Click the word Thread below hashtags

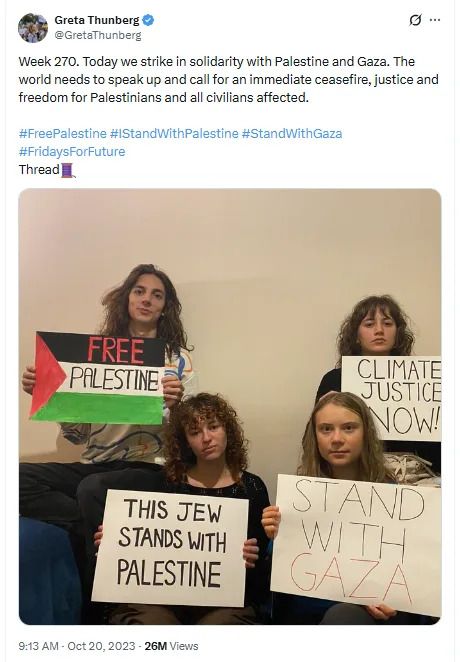tap(39, 170)
